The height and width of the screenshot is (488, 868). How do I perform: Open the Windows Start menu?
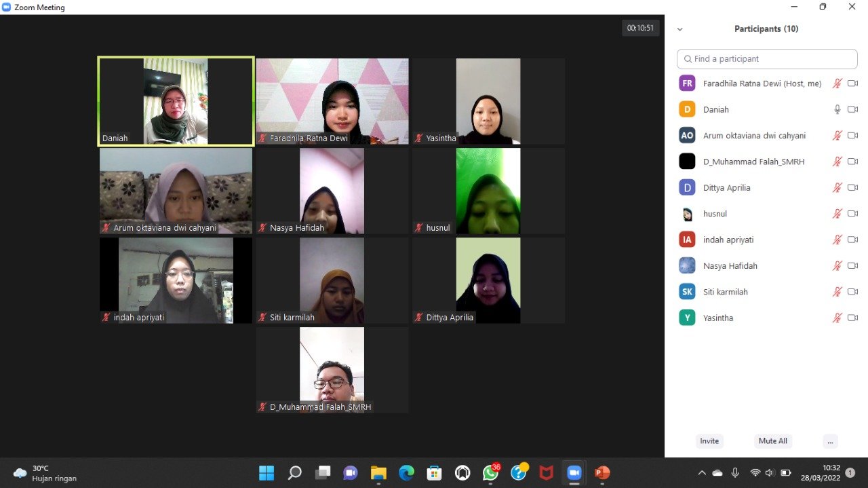[267, 472]
